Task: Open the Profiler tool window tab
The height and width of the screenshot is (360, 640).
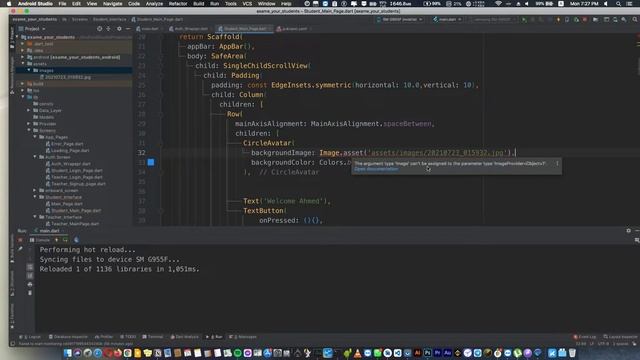Action: (104, 337)
